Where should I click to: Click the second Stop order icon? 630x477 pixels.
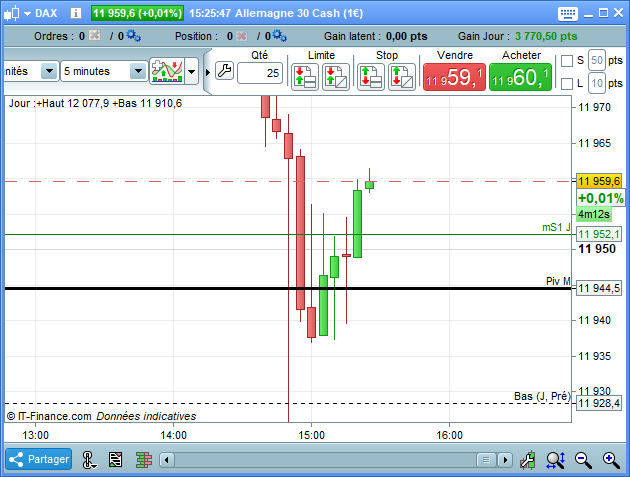pos(402,77)
